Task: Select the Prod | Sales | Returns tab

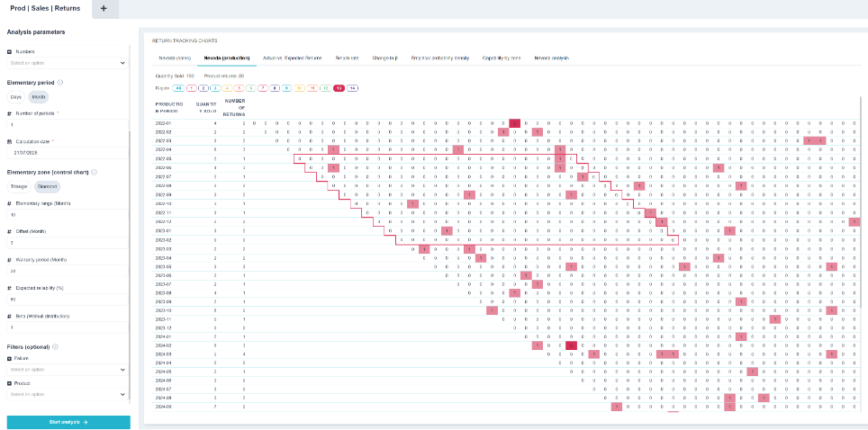Action: pos(45,9)
